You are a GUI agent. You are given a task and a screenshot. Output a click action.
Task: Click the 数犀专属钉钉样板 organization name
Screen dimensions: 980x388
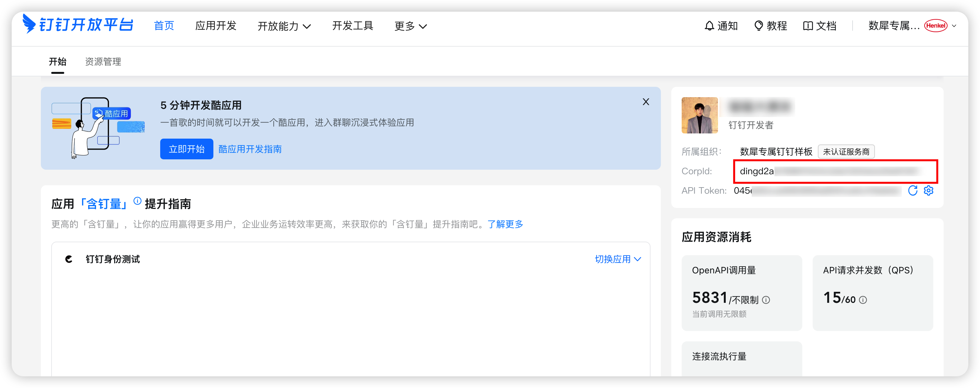776,152
